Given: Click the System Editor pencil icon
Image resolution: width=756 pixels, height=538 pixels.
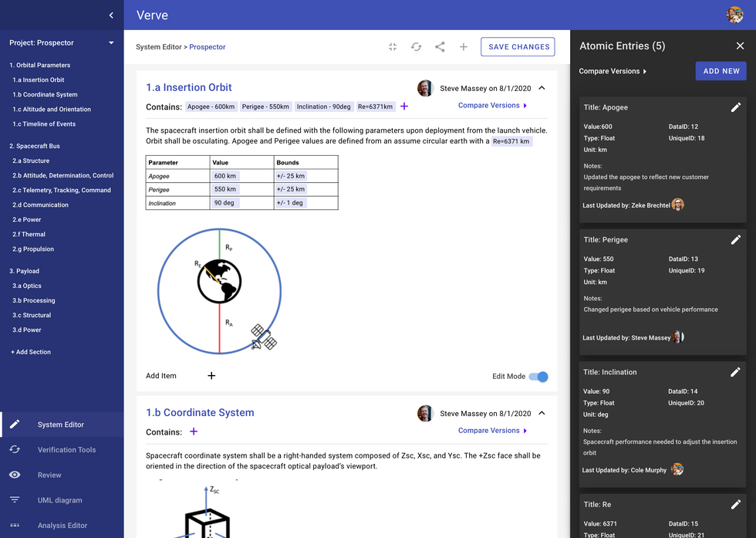Looking at the screenshot, I should point(15,424).
